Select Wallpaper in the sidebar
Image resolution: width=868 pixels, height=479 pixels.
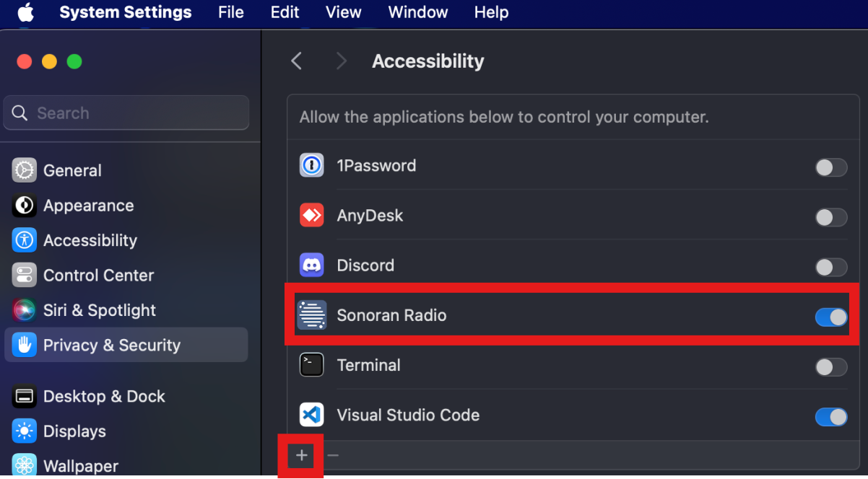tap(126, 466)
